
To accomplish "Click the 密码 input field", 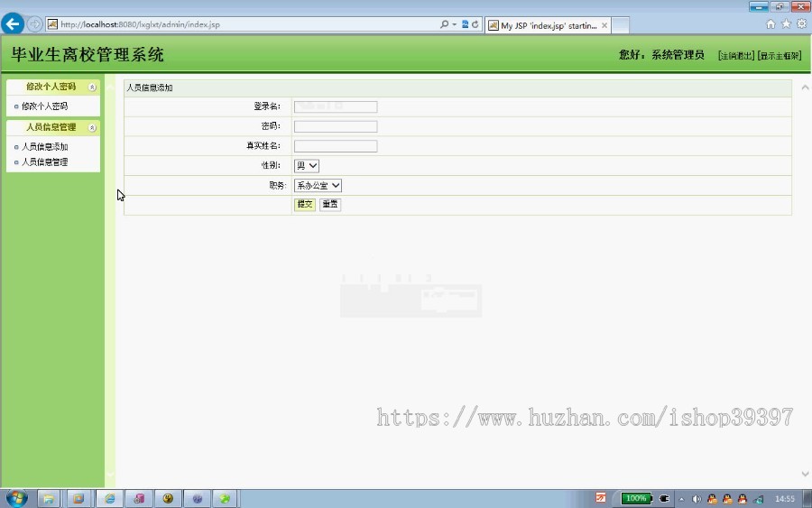I will (x=336, y=126).
